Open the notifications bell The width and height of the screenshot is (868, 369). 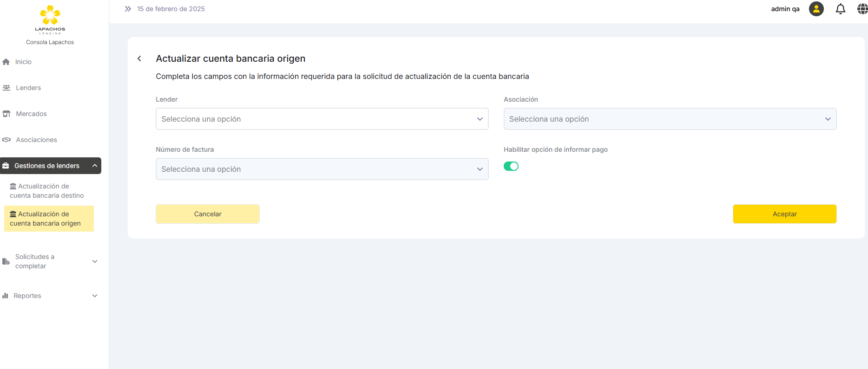(840, 9)
